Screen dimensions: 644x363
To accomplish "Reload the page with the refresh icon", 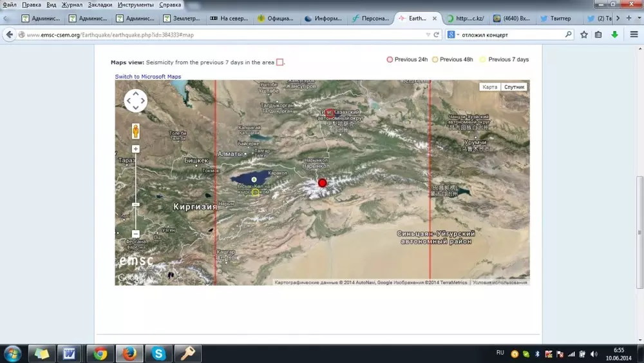I will coord(437,34).
